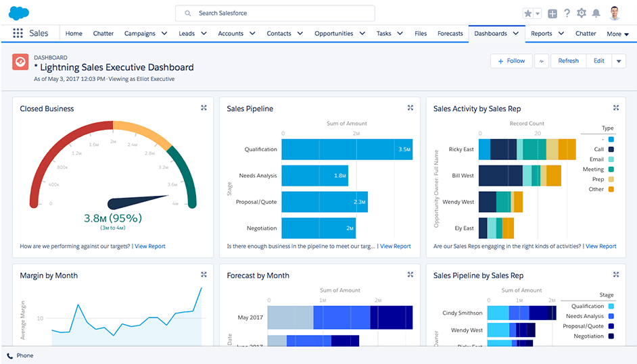
Task: Expand the Sales Pipeline chart widget
Action: [410, 108]
